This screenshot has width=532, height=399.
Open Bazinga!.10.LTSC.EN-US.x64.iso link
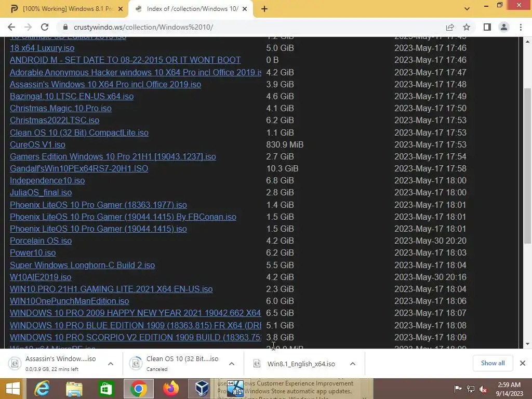pyautogui.click(x=72, y=96)
